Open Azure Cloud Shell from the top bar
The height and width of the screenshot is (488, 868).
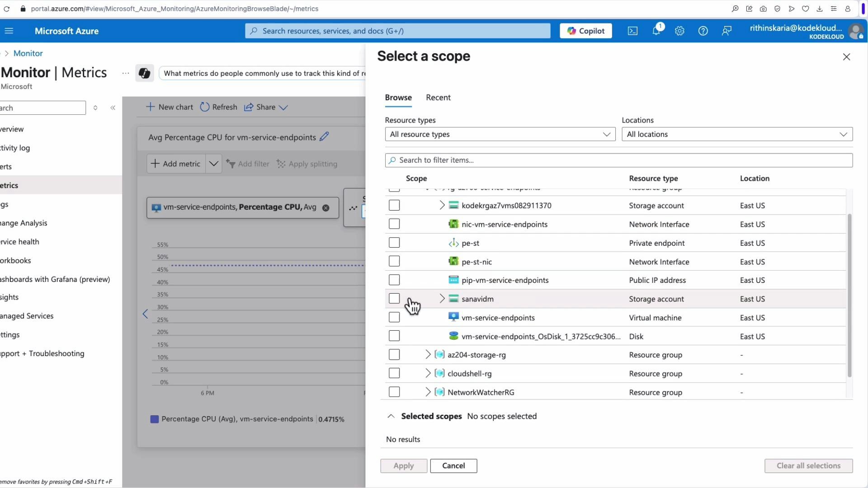[632, 31]
